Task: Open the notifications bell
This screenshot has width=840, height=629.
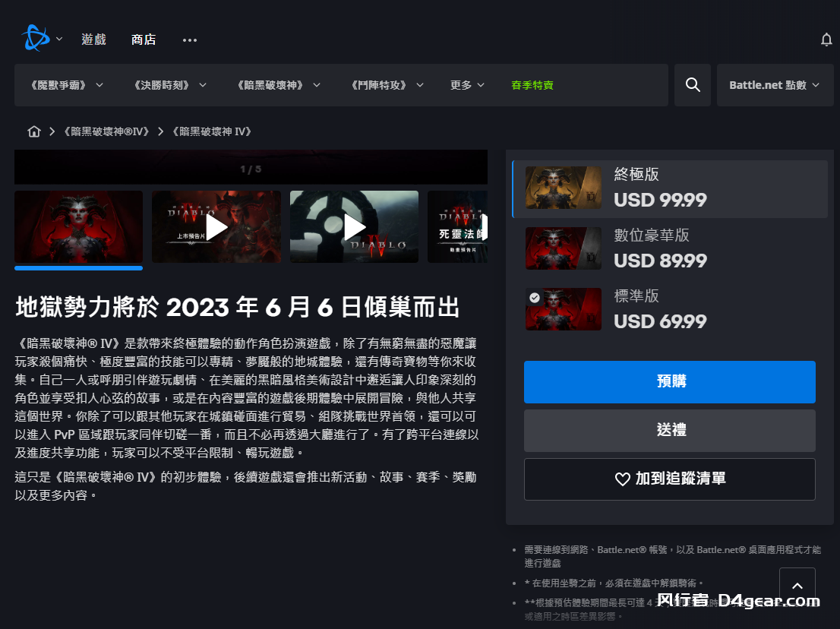Action: [x=826, y=40]
